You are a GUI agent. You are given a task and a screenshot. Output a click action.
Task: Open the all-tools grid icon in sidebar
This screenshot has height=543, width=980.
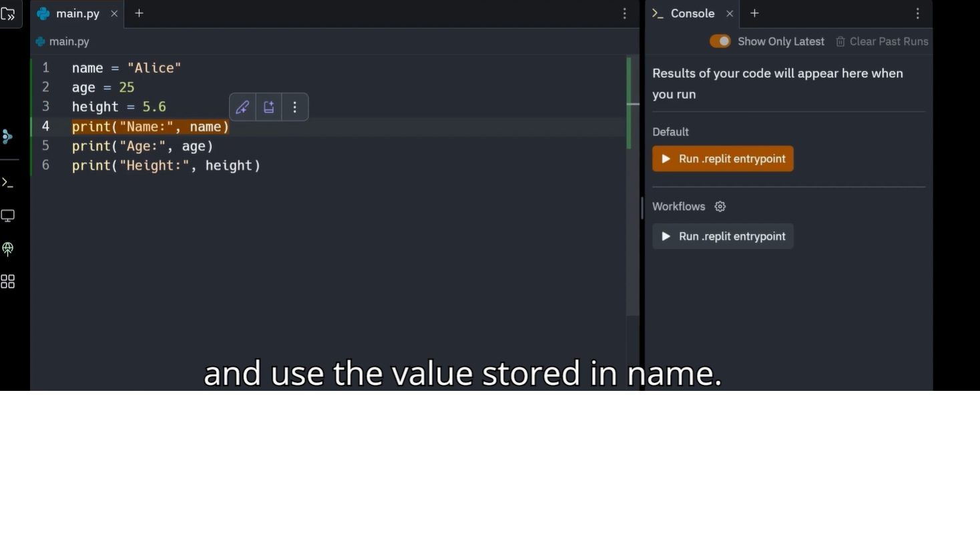click(8, 282)
